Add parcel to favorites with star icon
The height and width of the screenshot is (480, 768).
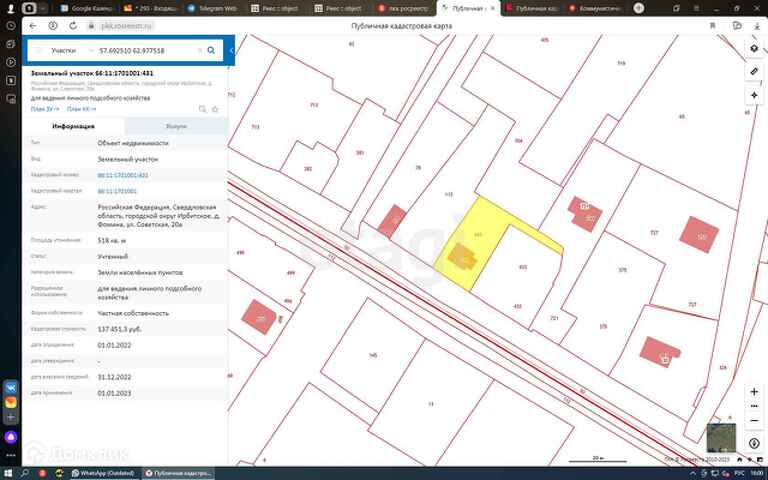pyautogui.click(x=215, y=108)
